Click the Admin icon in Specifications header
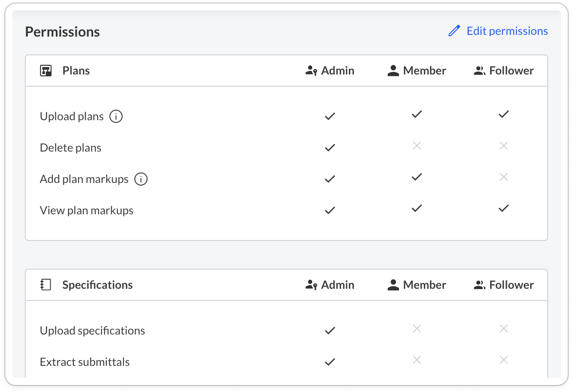Image resolution: width=573 pixels, height=392 pixels. [311, 285]
